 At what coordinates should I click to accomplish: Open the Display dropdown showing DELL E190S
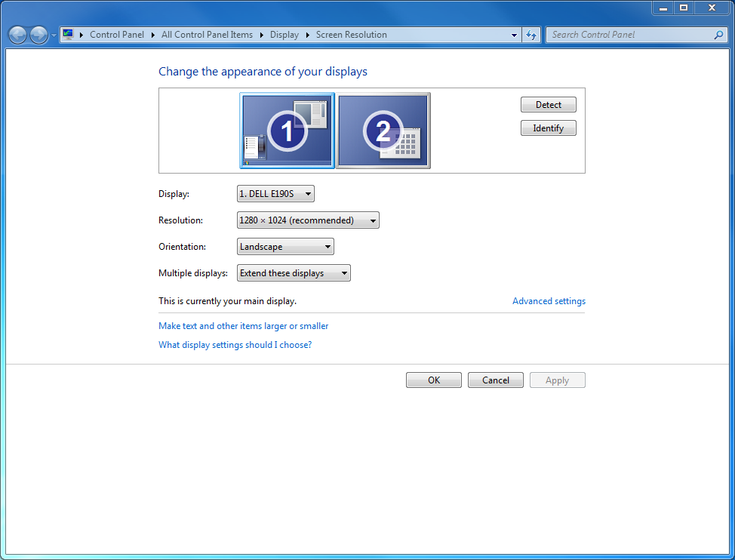(x=275, y=194)
